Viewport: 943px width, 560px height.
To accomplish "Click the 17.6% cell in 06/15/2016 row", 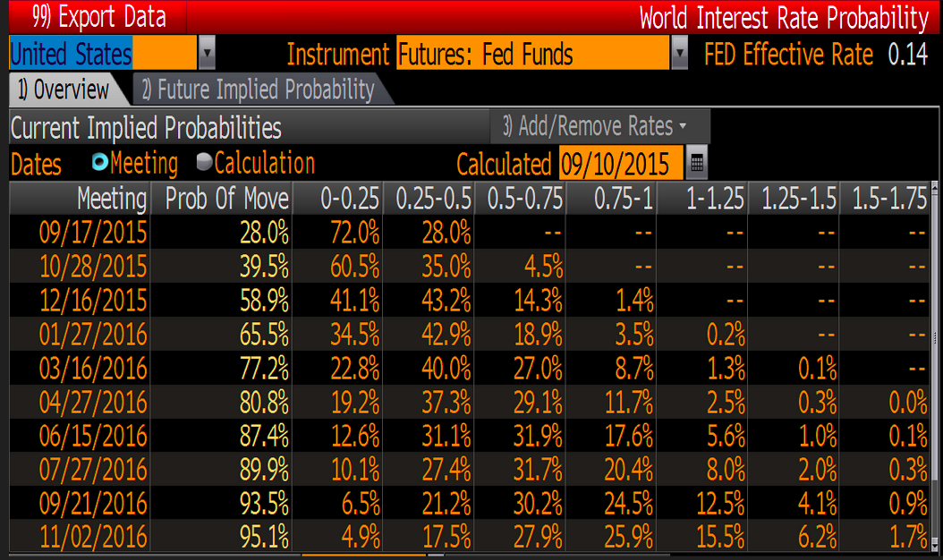I will [629, 436].
